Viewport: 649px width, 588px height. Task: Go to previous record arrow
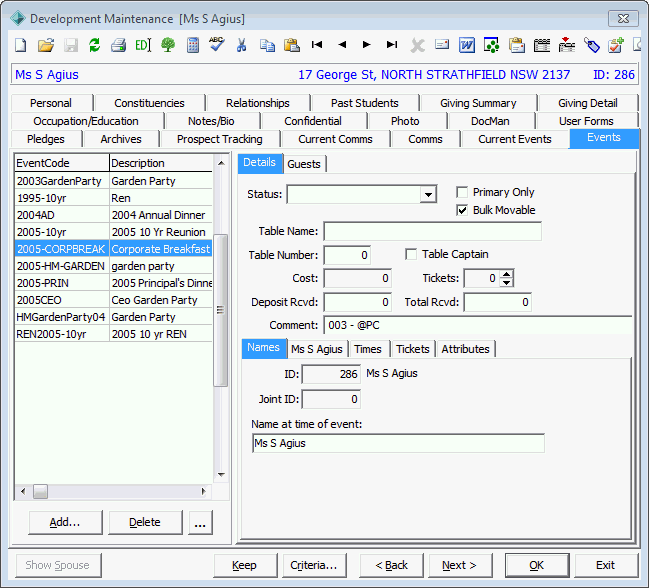[x=342, y=44]
